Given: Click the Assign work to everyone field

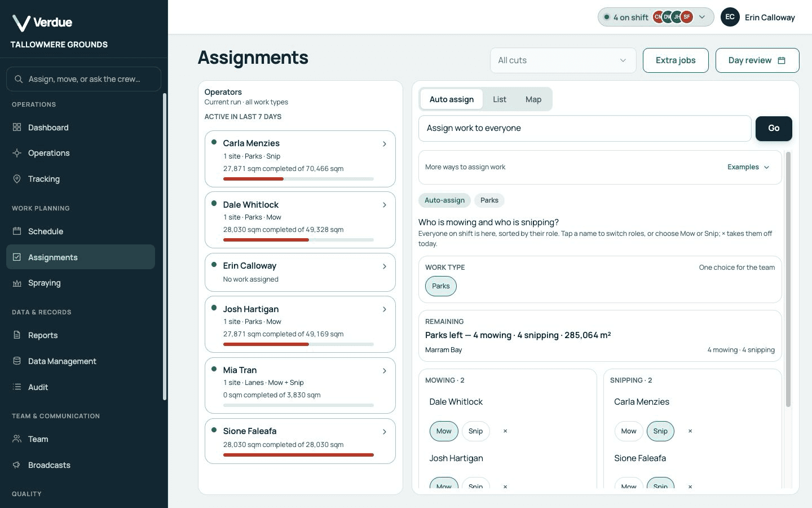Looking at the screenshot, I should [x=585, y=129].
